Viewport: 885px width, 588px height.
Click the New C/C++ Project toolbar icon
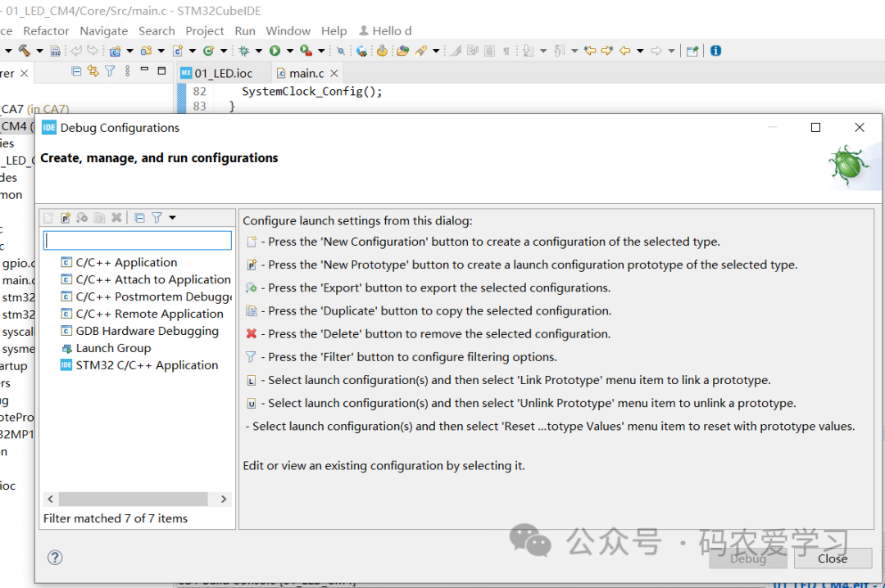116,51
